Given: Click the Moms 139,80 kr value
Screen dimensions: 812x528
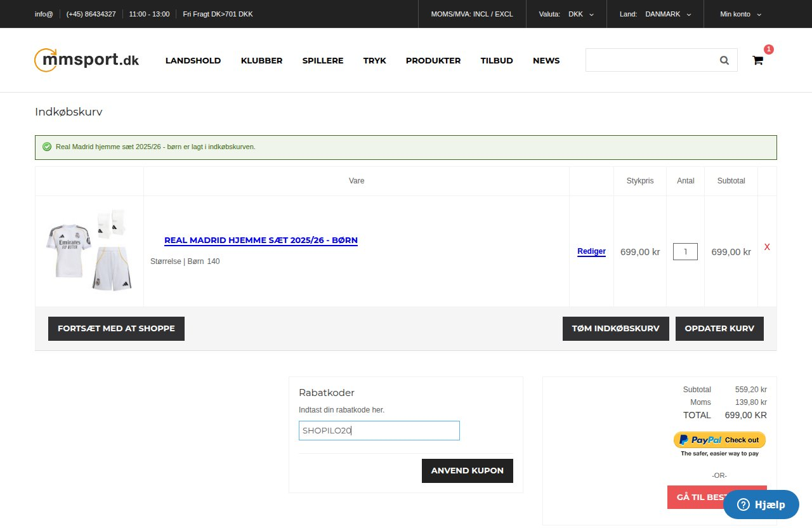Looking at the screenshot, I should click(751, 402).
